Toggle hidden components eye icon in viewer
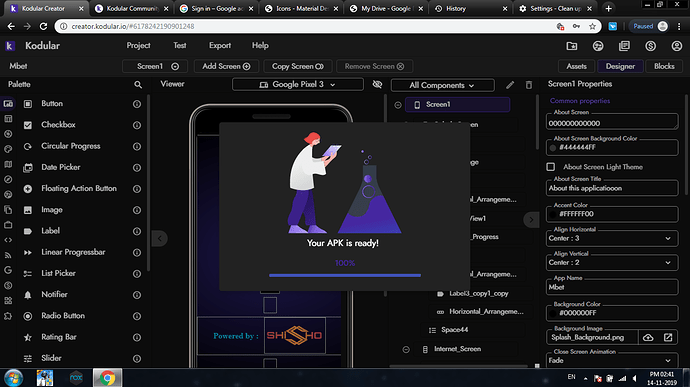This screenshot has height=387, width=690. pos(377,85)
